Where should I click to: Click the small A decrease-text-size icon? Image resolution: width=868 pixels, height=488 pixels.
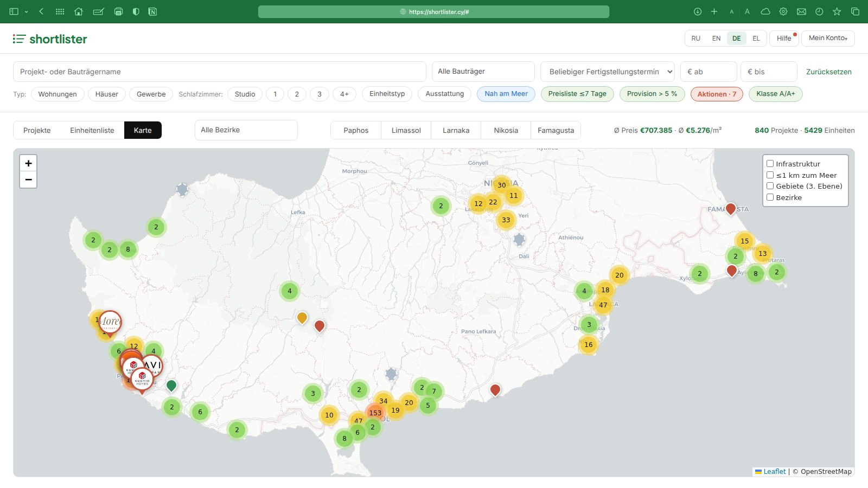tap(731, 12)
